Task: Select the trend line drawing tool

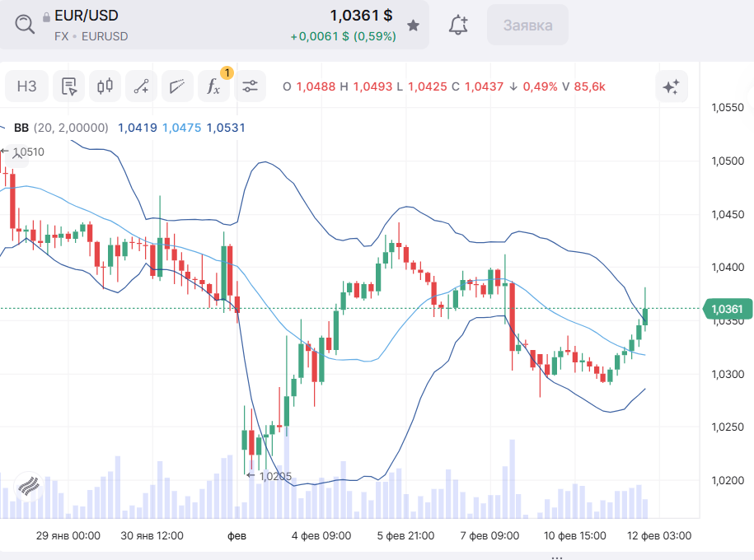Action: pos(141,86)
